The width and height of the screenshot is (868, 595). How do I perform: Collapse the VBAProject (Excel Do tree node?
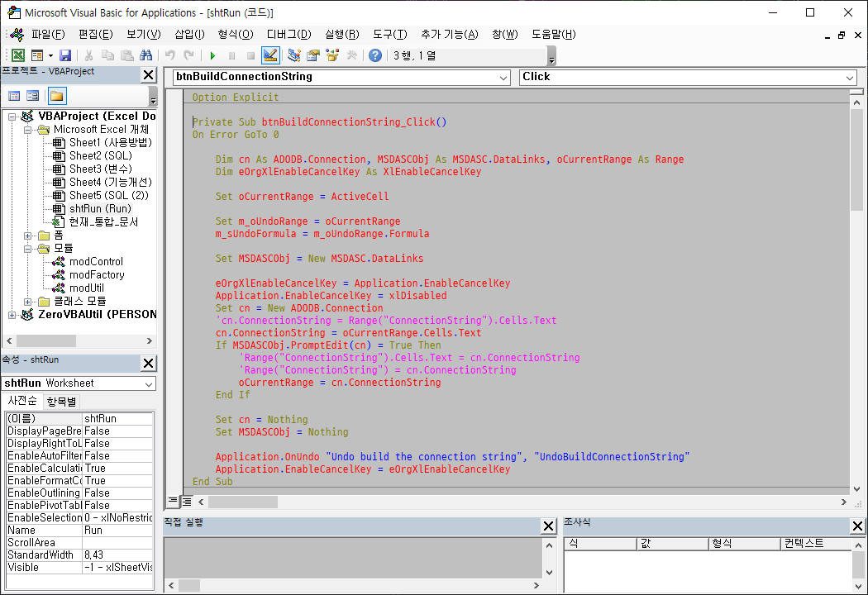coord(12,117)
